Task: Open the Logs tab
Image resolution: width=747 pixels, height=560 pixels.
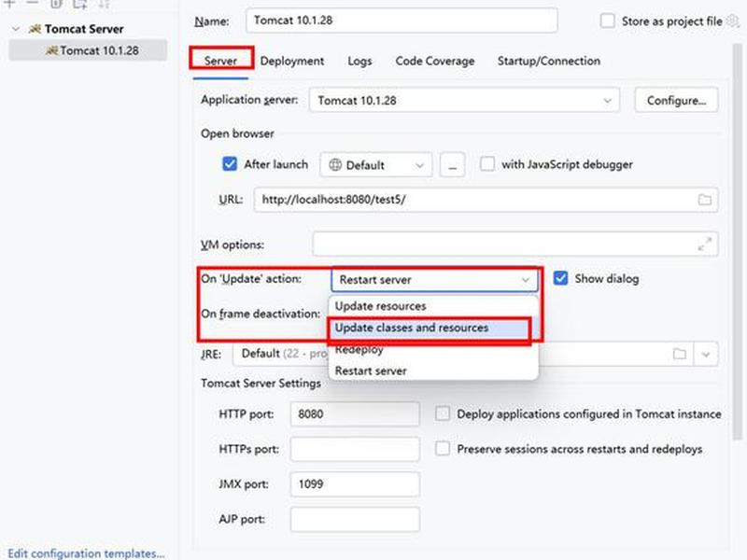Action: (359, 61)
